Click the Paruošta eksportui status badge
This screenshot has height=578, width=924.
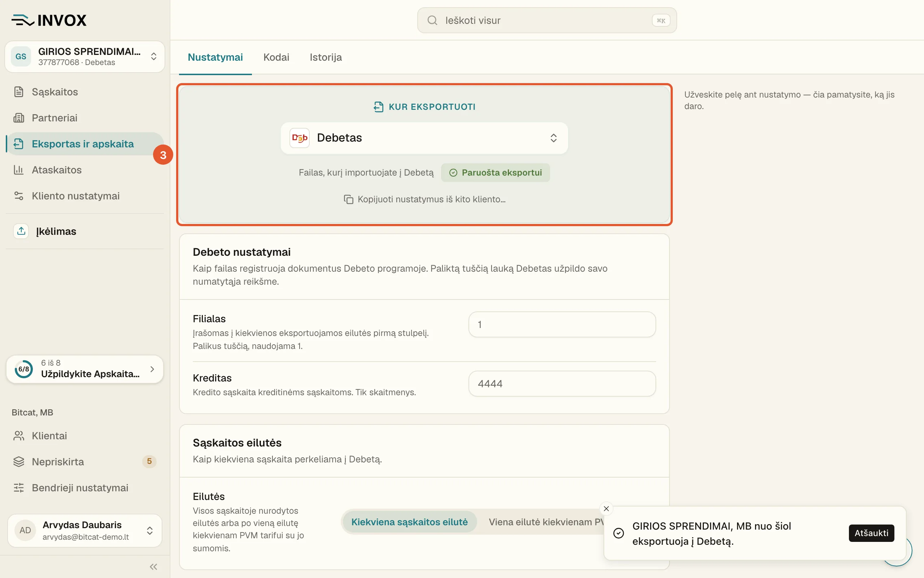495,172
